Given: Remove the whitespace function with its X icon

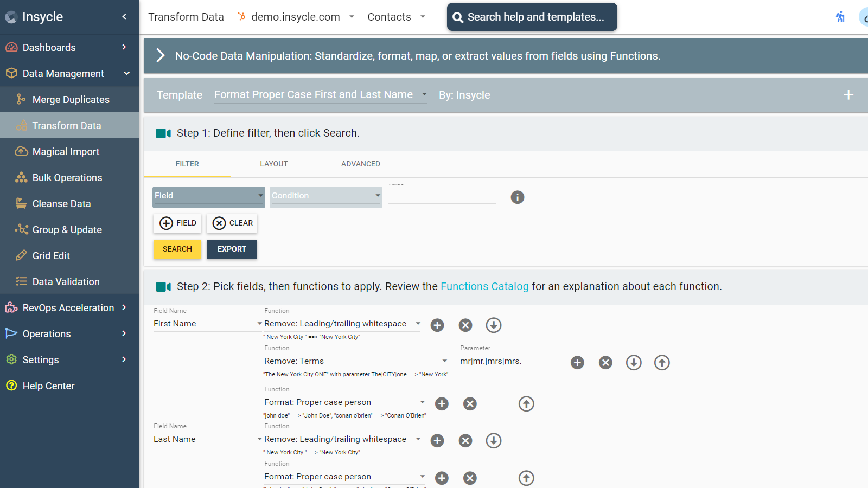Looking at the screenshot, I should [x=465, y=325].
